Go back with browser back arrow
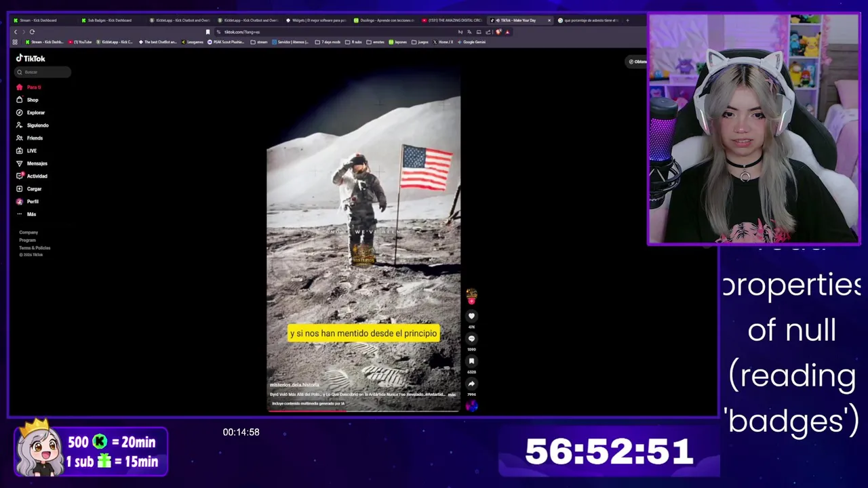 point(16,32)
